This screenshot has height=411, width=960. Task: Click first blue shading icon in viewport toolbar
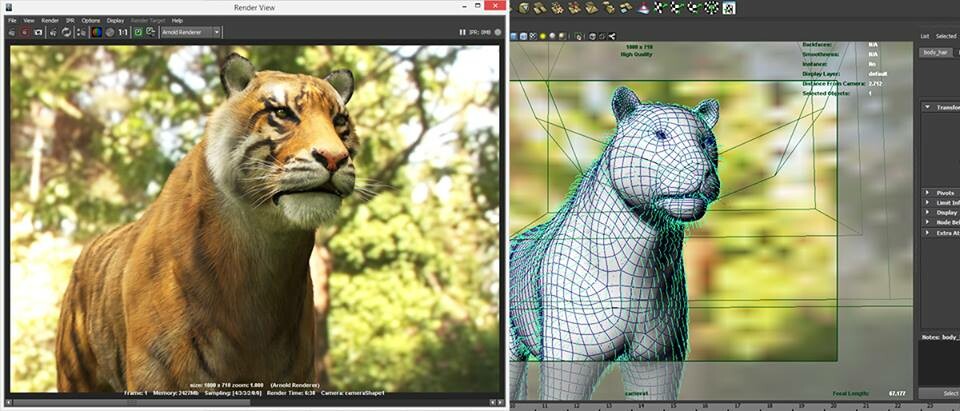(x=514, y=36)
